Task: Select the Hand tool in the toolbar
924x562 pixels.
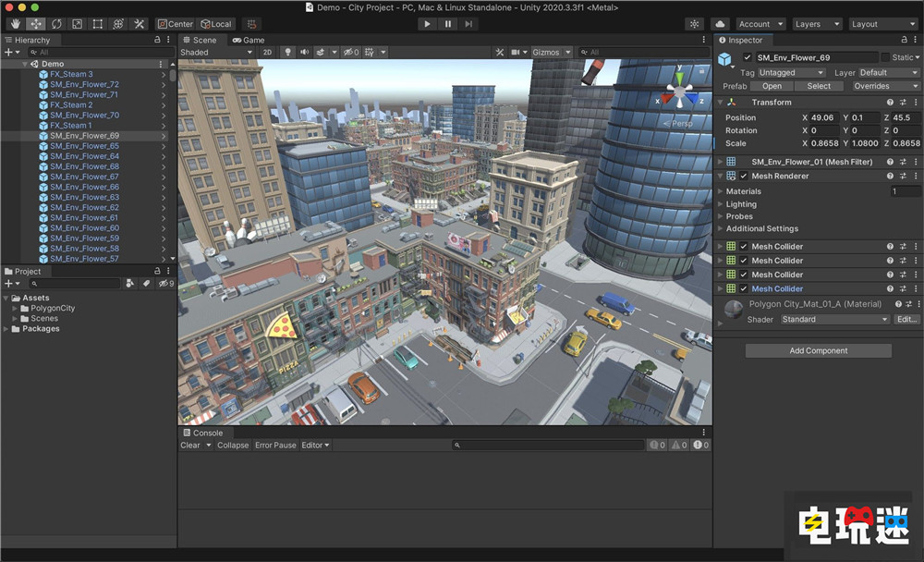Action: (x=15, y=24)
